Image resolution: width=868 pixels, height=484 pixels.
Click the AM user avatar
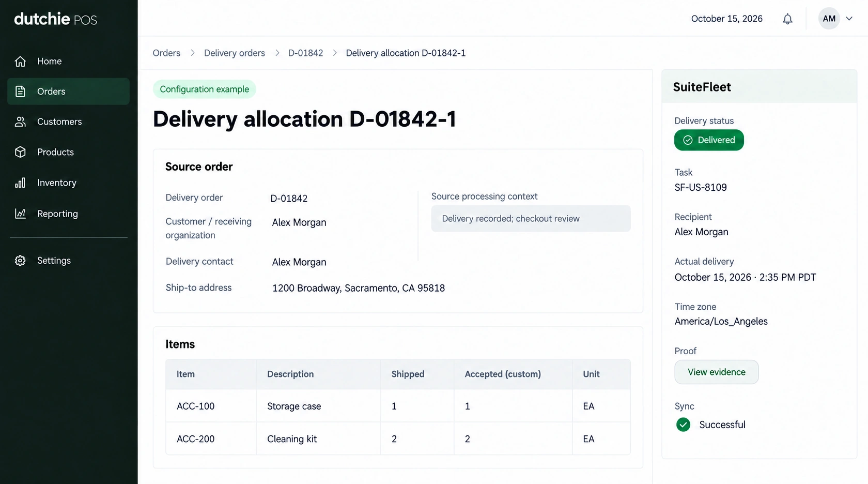(x=829, y=19)
